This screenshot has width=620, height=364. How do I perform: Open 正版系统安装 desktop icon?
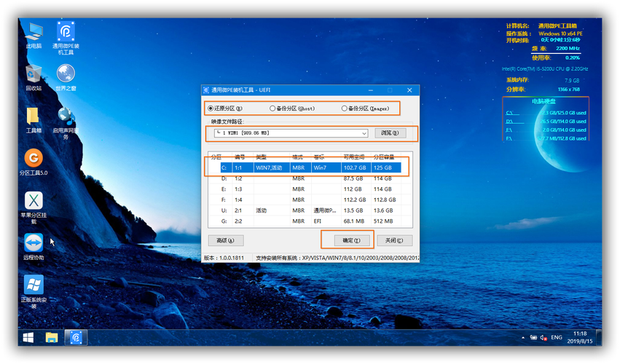tap(34, 292)
